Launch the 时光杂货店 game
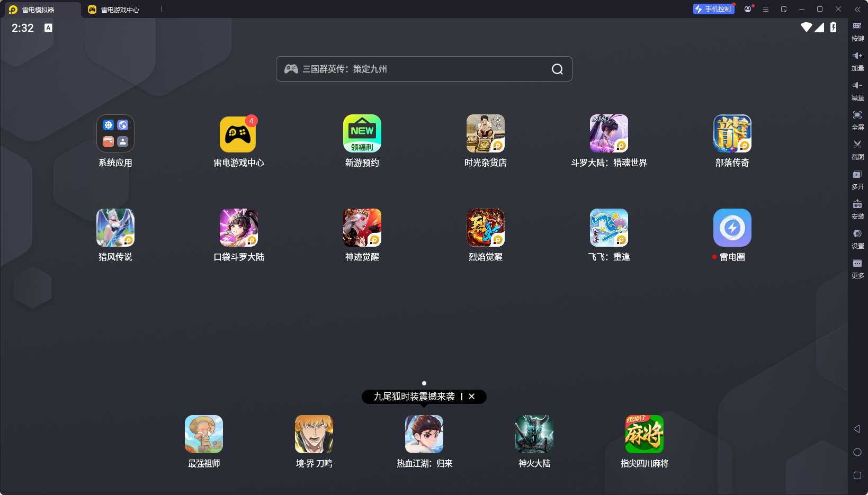The width and height of the screenshot is (868, 495). coord(486,133)
